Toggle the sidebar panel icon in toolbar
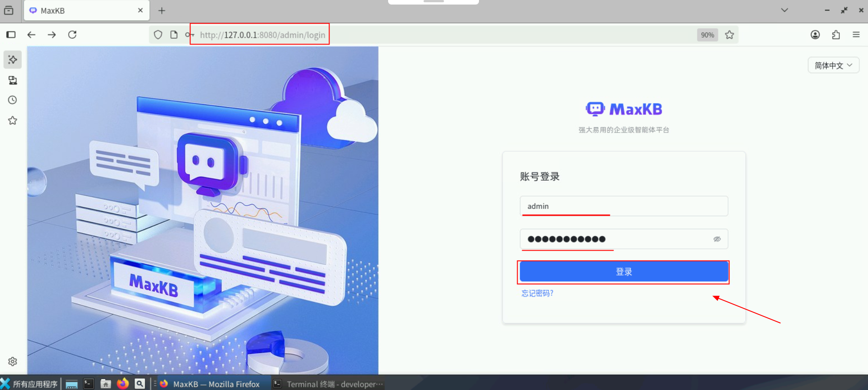 tap(11, 35)
